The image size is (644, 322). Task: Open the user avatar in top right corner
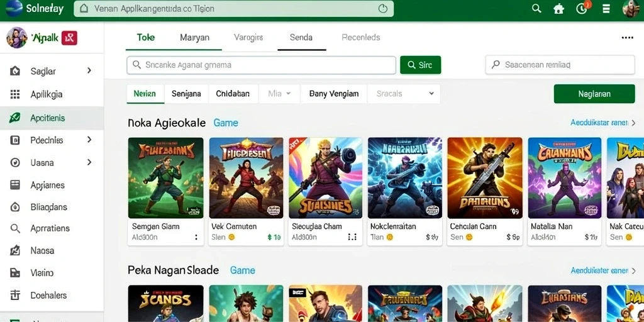coord(631,9)
